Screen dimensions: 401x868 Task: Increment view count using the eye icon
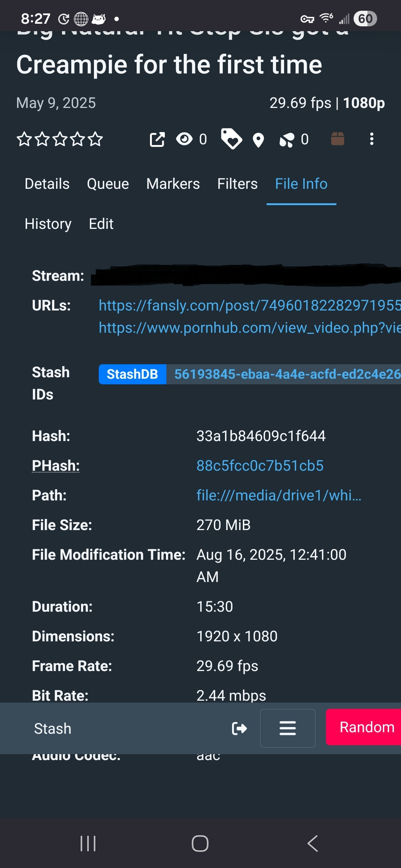click(185, 139)
